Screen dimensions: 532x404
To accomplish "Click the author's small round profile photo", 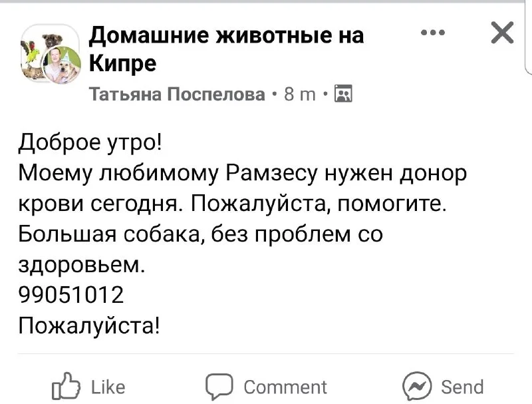I will point(62,67).
